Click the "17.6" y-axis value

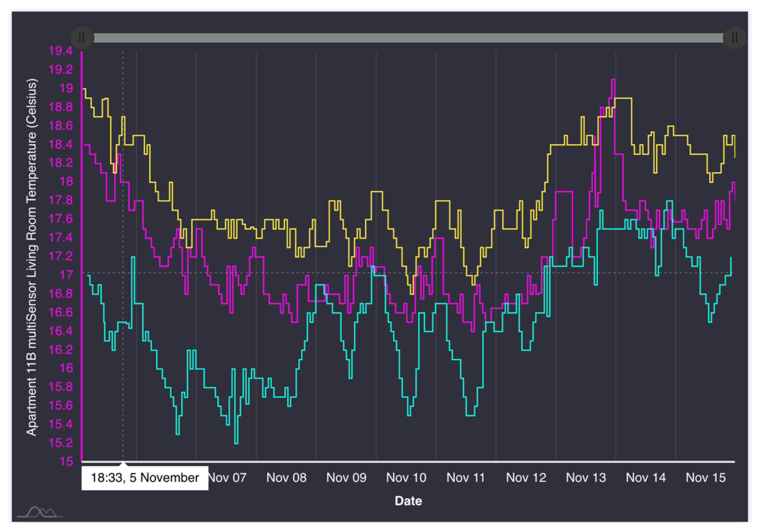pyautogui.click(x=61, y=219)
